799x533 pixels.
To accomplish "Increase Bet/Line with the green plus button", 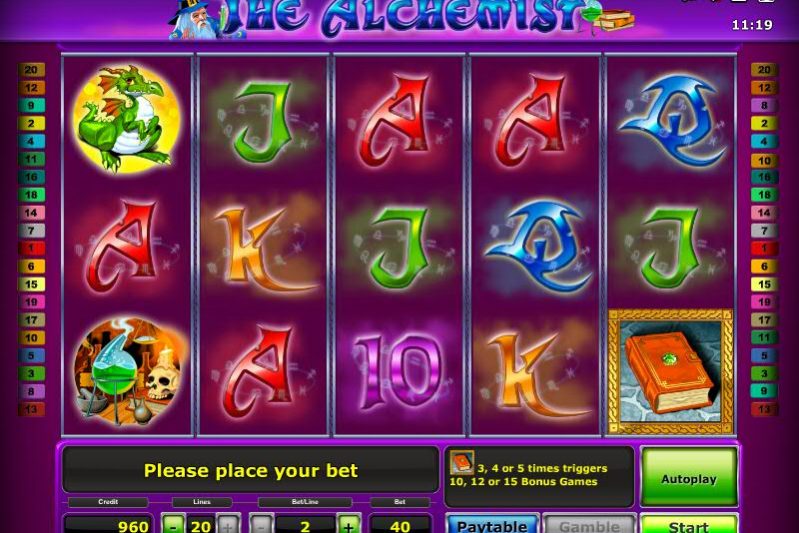I will (x=349, y=524).
